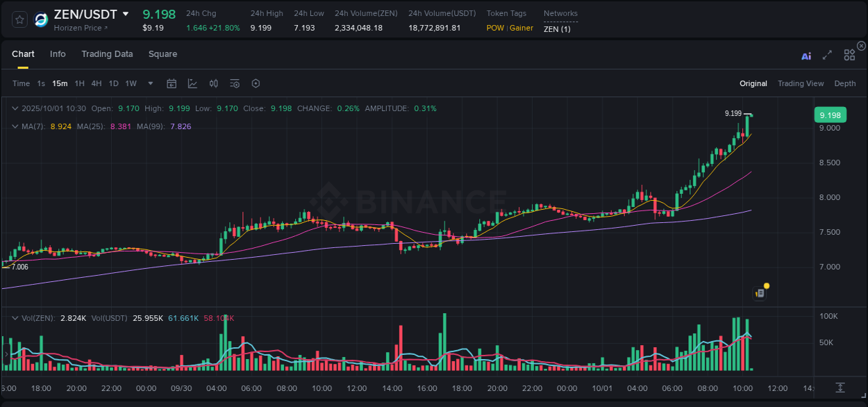Switch to the Depth chart view
The image size is (868, 407).
coord(845,83)
